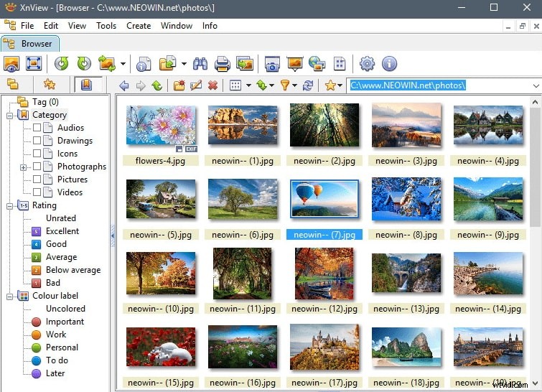Open file properties icon
Screen dimensions: 542x392
(144, 64)
